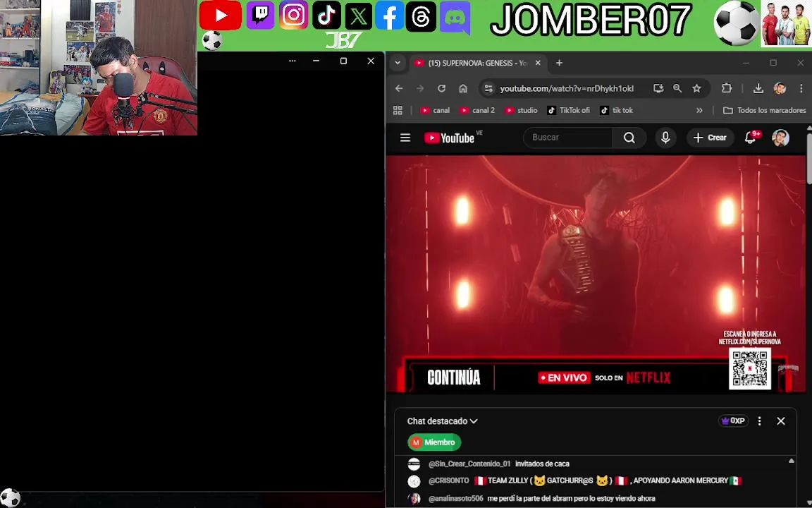
Task: Click the YouTube logo in the stream banner
Action: coord(220,15)
